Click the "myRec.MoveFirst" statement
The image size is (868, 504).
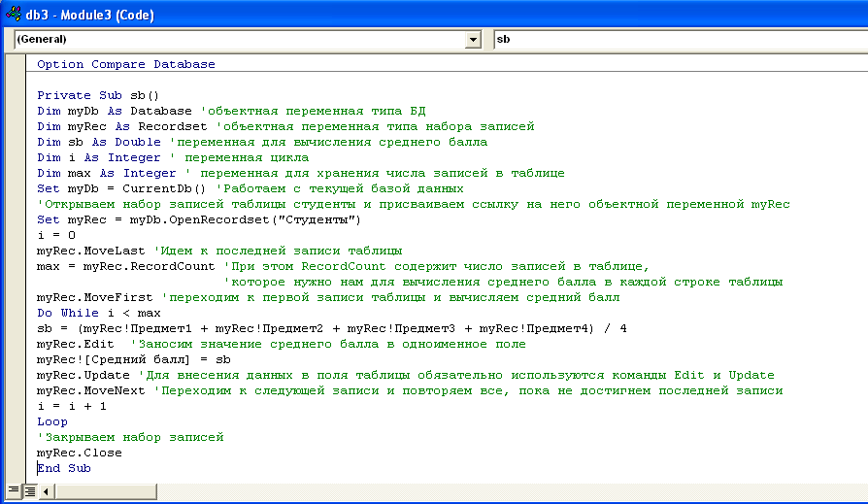point(95,297)
